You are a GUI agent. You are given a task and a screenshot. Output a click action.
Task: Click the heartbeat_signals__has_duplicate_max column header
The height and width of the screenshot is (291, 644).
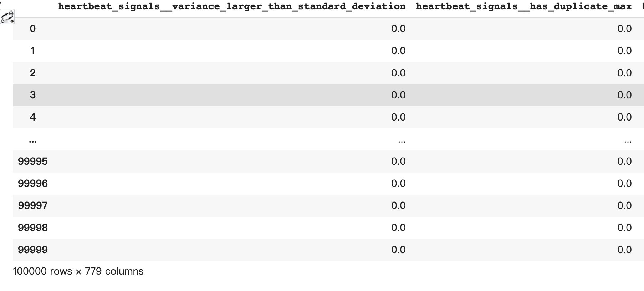[x=523, y=6]
